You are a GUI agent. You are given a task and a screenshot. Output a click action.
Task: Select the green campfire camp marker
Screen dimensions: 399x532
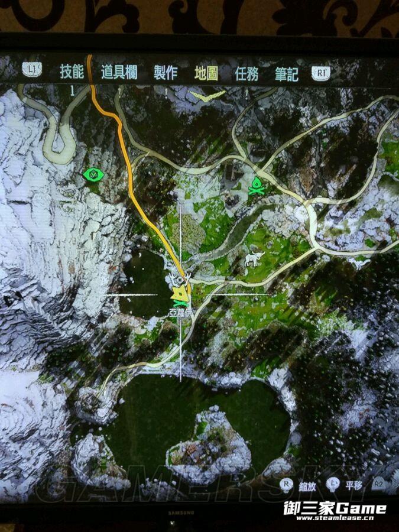pos(257,186)
